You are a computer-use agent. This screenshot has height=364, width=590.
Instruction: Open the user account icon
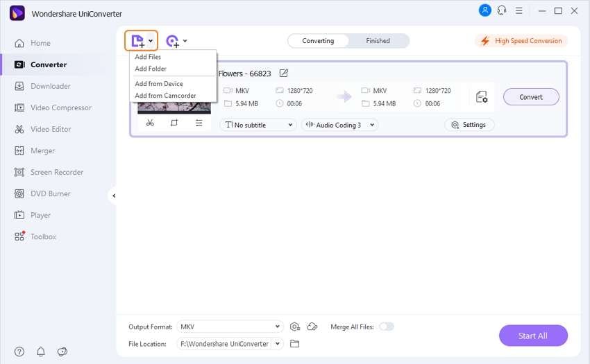[485, 10]
